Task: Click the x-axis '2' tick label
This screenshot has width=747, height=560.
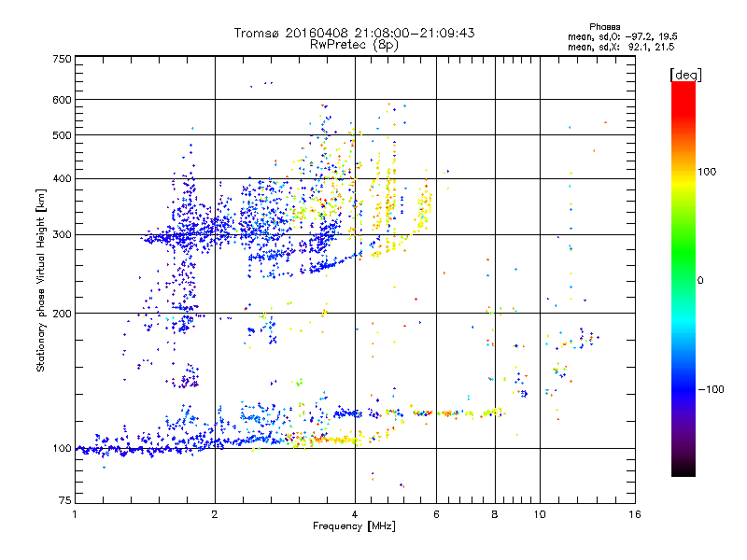Action: [x=215, y=514]
